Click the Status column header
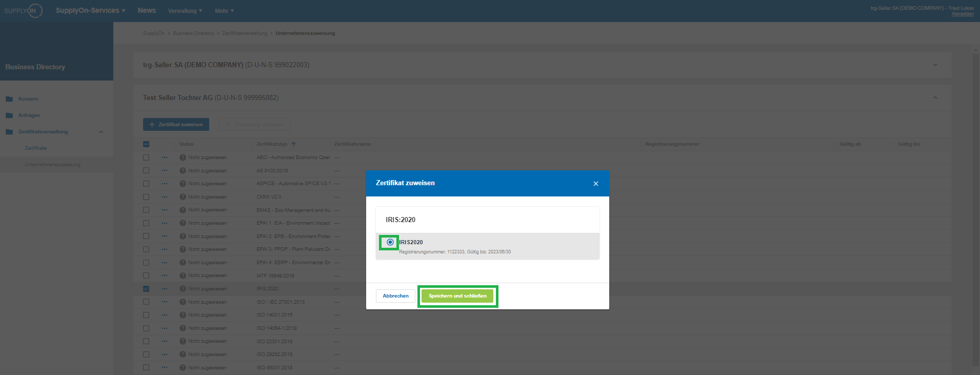This screenshot has width=980, height=375. (186, 144)
